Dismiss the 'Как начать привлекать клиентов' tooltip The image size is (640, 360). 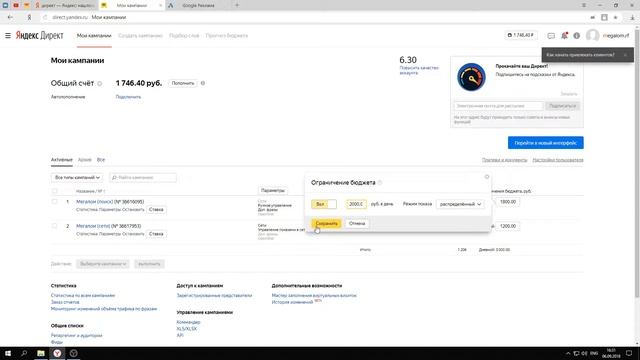click(x=625, y=55)
